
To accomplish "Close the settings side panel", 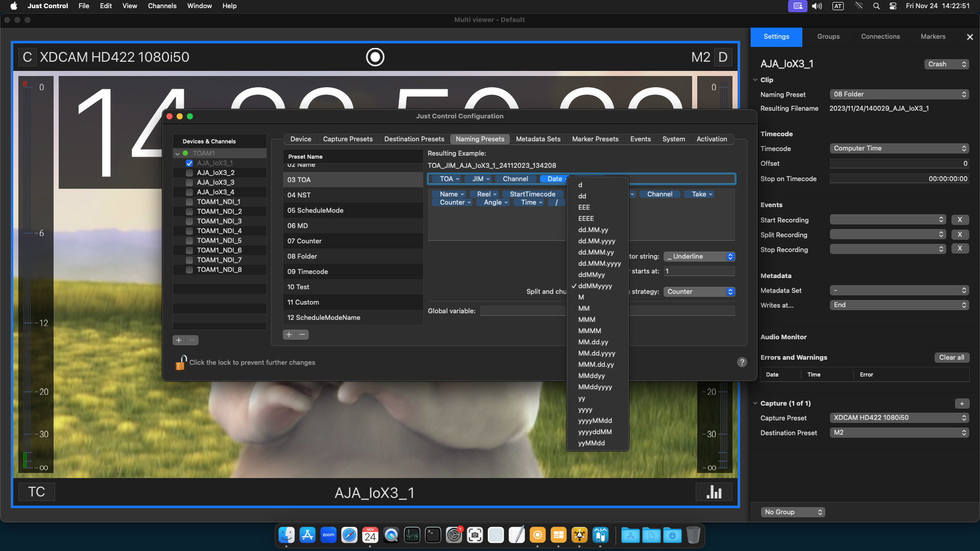I will tap(970, 37).
